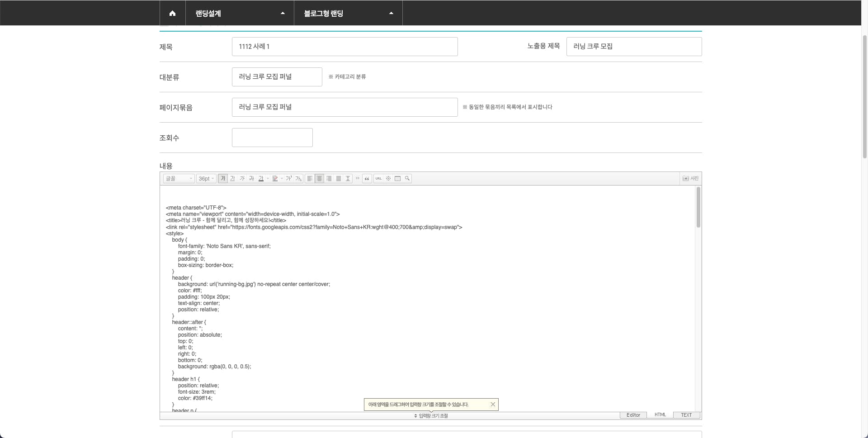The image size is (868, 438).
Task: Switch to the HTML mode tab
Action: [660, 415]
